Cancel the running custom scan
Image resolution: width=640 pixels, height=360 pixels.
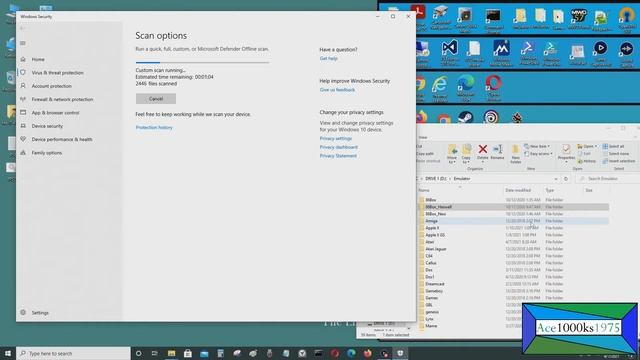click(156, 99)
